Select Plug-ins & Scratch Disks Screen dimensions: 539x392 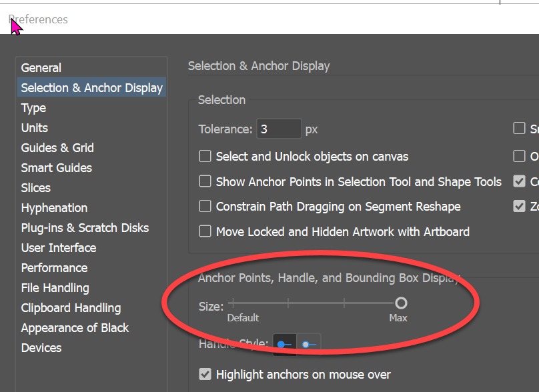85,227
